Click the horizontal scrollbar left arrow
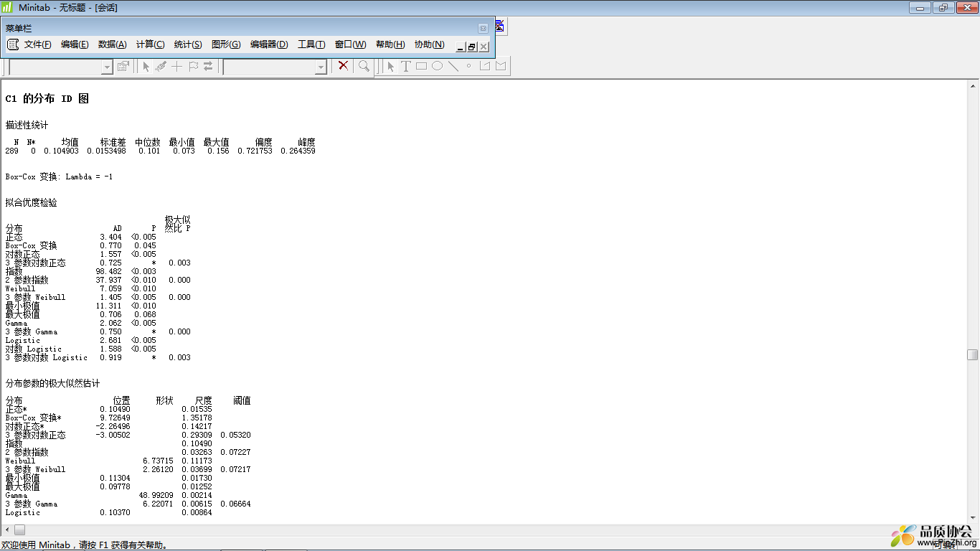980x551 pixels. coord(6,529)
